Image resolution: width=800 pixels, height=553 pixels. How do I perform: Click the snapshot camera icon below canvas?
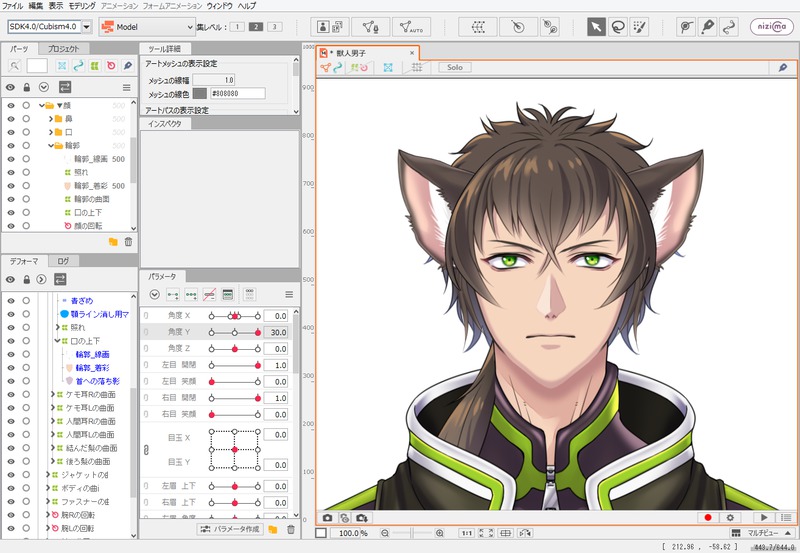[328, 518]
